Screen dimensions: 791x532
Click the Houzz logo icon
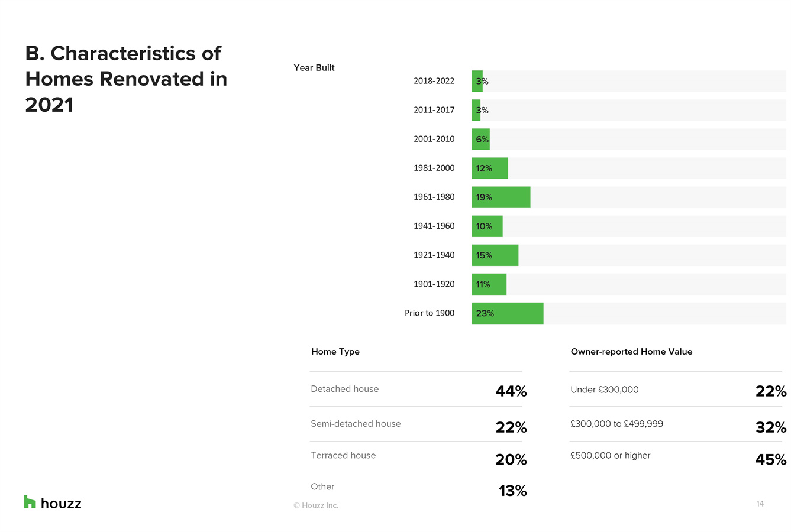coord(30,502)
